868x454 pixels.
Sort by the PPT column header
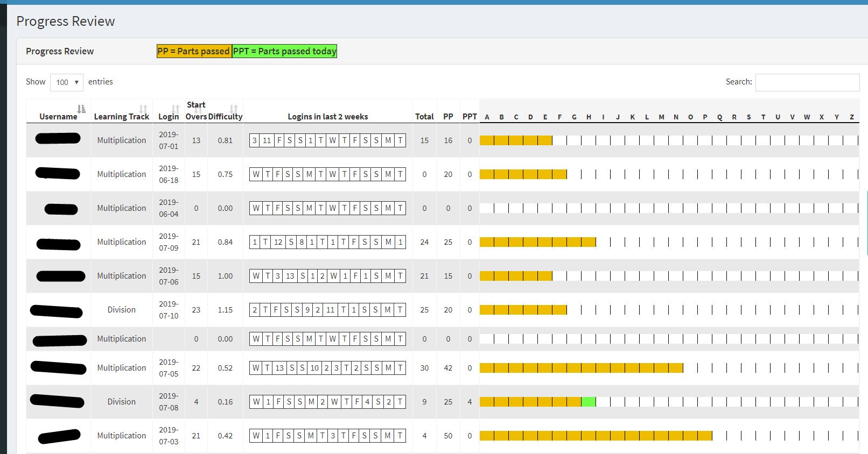tap(470, 117)
